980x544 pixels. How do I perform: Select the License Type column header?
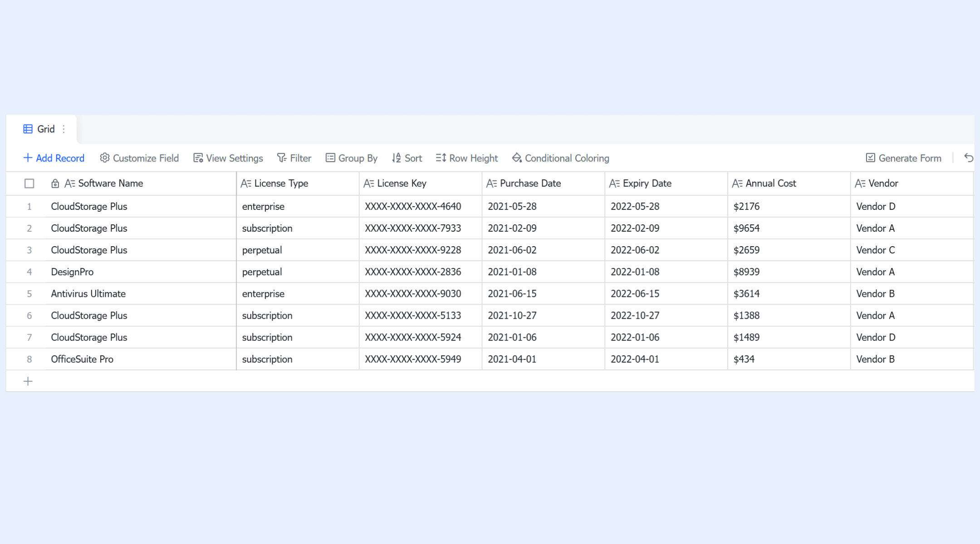(298, 184)
